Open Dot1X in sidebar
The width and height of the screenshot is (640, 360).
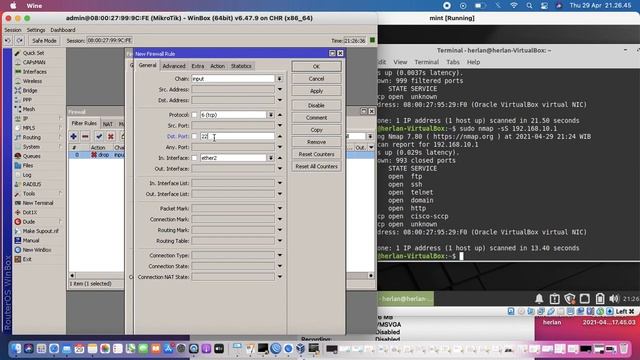pyautogui.click(x=30, y=213)
